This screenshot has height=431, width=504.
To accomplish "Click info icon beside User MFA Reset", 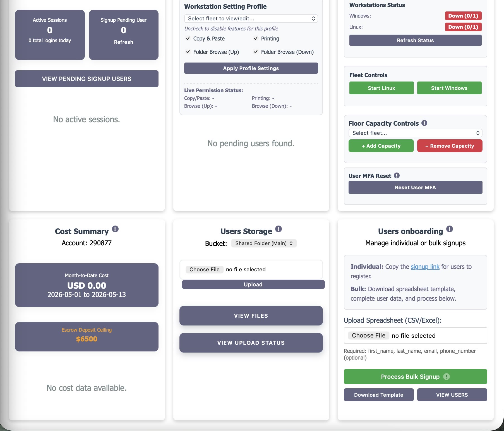I will coord(397,176).
